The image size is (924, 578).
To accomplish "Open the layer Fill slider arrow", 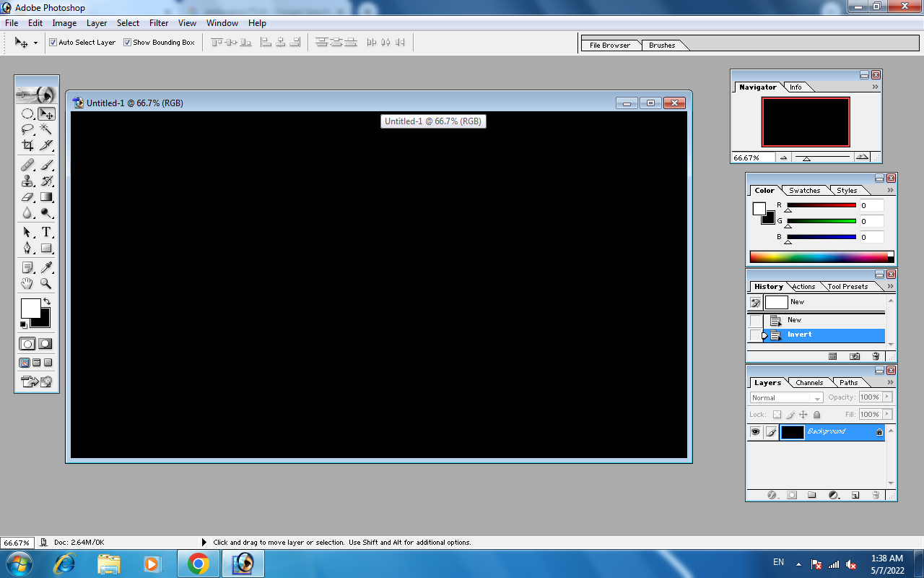I will pyautogui.click(x=888, y=415).
